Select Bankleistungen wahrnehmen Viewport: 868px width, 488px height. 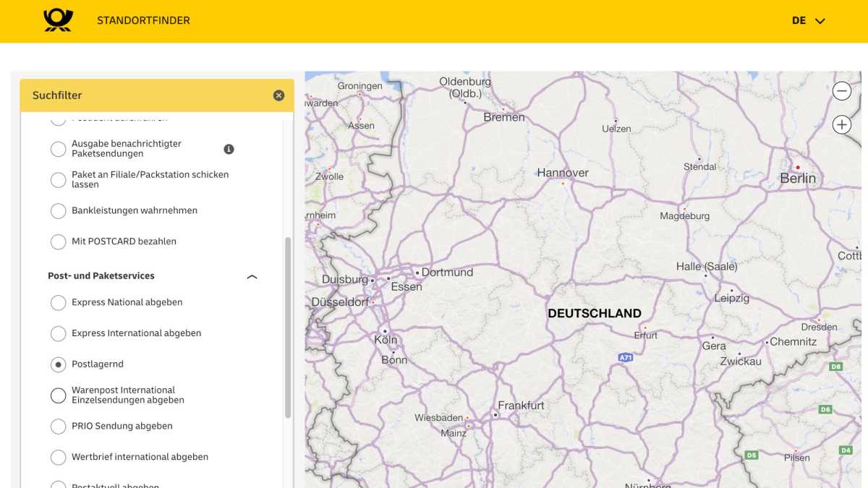pyautogui.click(x=59, y=211)
